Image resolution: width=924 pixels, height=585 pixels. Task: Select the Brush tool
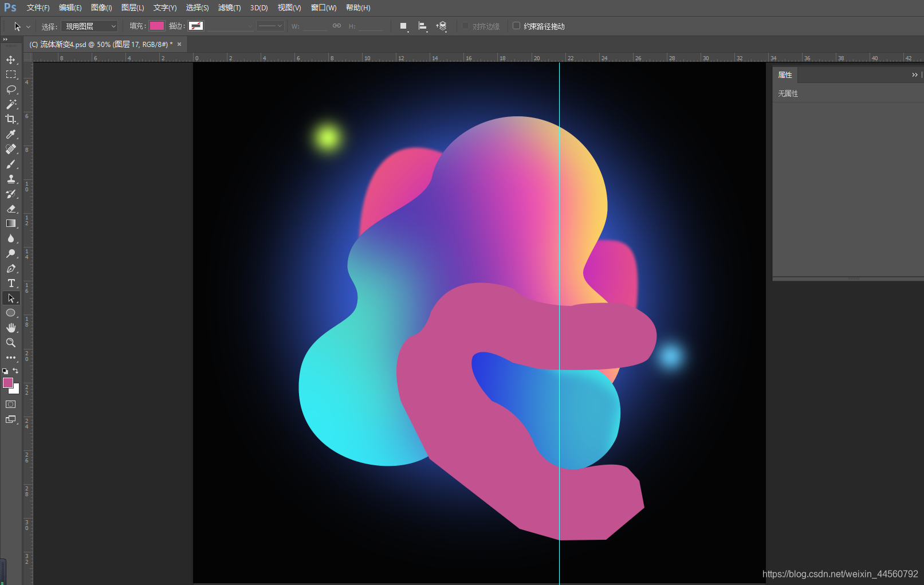coord(11,164)
